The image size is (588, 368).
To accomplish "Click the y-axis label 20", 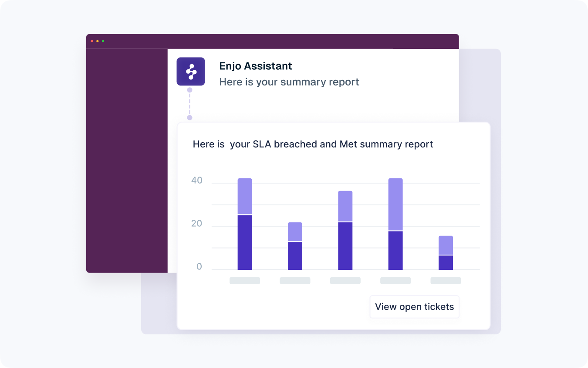I will 197,224.
